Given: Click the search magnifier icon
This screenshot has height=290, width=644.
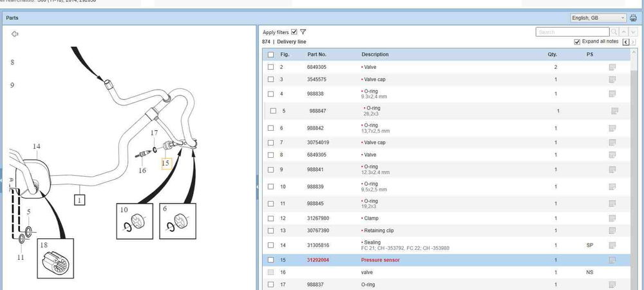Looking at the screenshot, I should [614, 32].
